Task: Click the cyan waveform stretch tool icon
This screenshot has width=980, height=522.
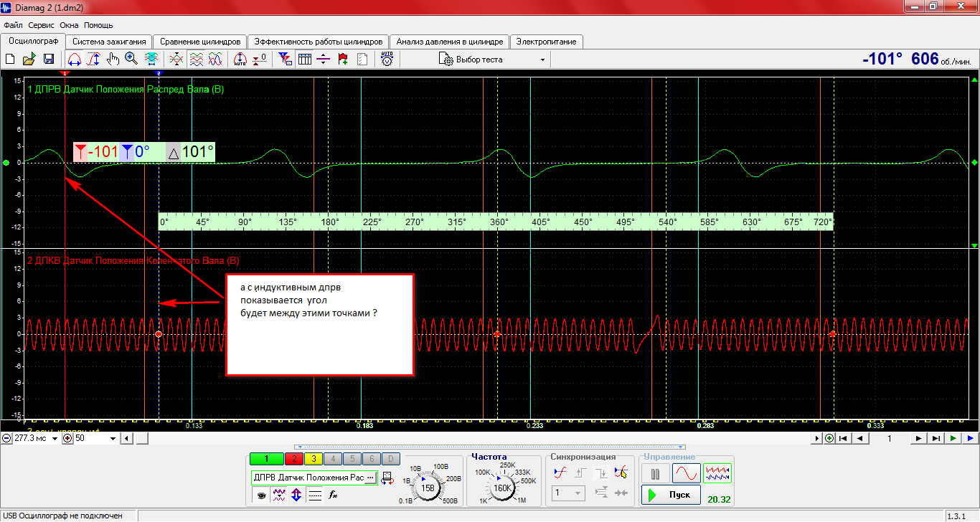Action: (151, 60)
